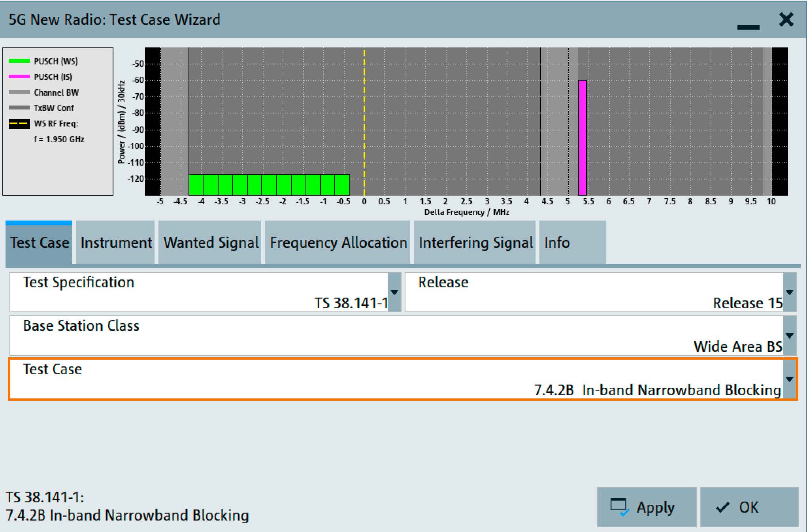Open the Base Station Class dropdown
Screen dimensions: 807x532
[x=789, y=336]
